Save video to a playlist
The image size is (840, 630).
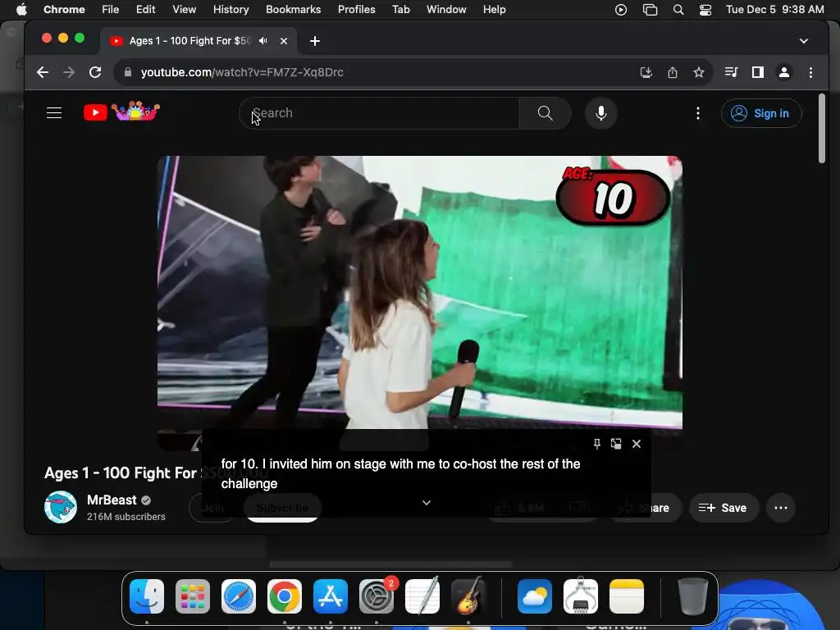(x=723, y=508)
